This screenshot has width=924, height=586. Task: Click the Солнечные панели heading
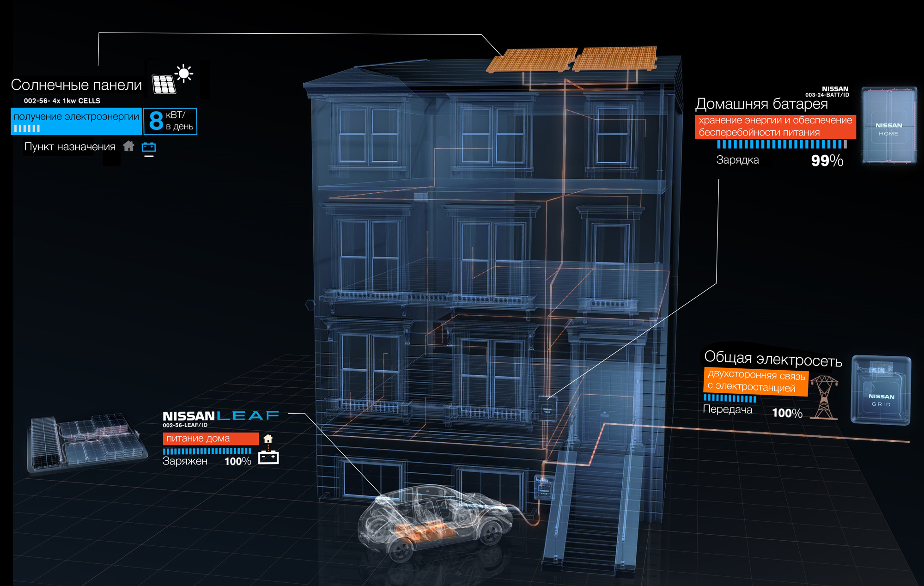[x=77, y=85]
